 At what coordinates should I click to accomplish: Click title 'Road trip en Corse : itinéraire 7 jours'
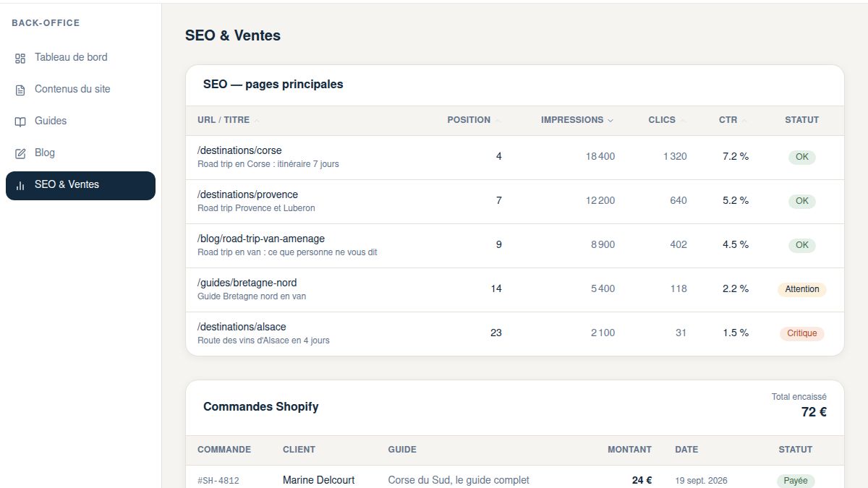tap(268, 164)
